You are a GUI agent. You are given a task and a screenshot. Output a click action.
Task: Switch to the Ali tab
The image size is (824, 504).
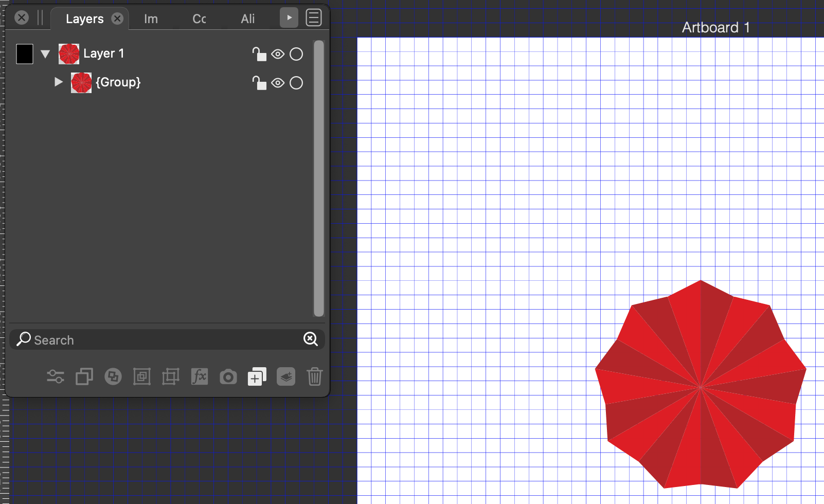tap(247, 19)
